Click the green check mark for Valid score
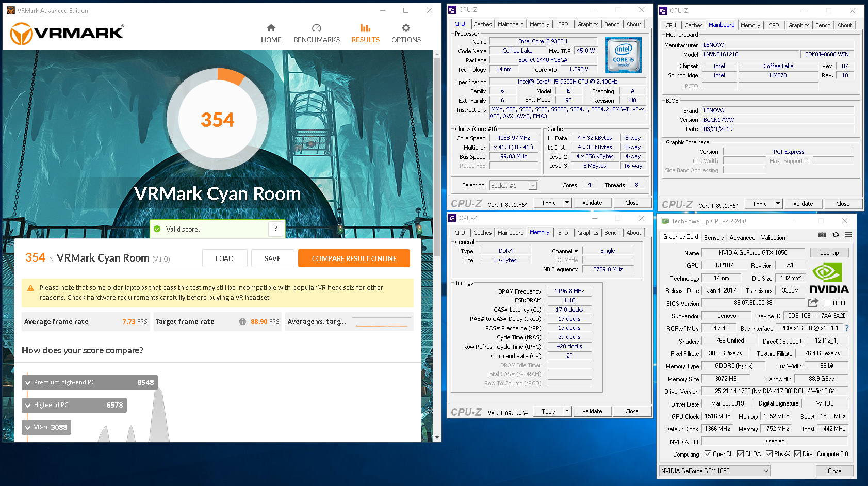Viewport: 868px width, 486px height. pos(157,229)
